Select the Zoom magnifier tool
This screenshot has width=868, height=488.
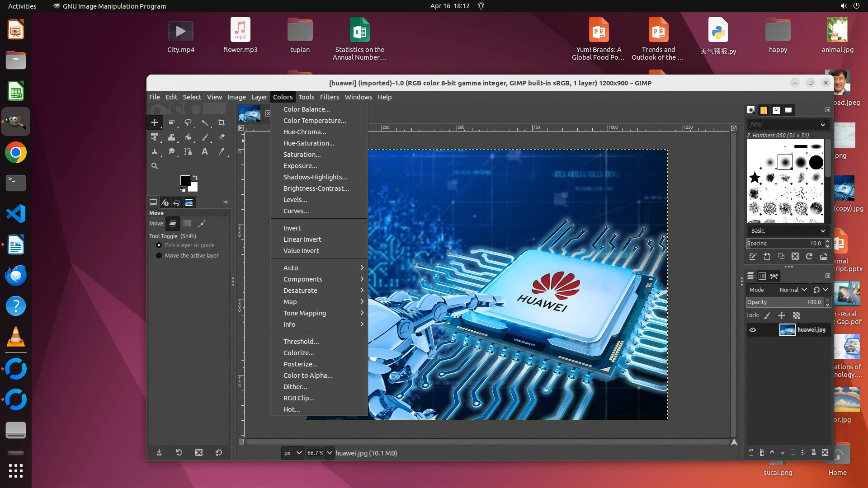pos(155,166)
